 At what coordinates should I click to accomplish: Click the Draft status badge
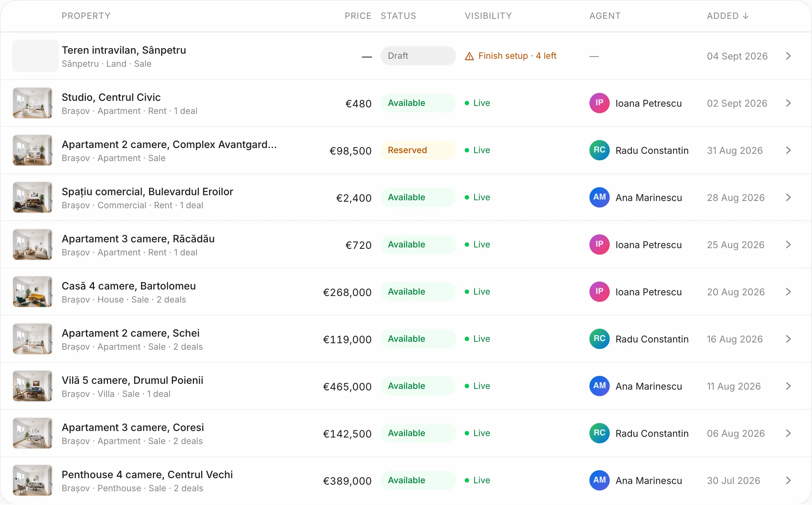tap(418, 56)
